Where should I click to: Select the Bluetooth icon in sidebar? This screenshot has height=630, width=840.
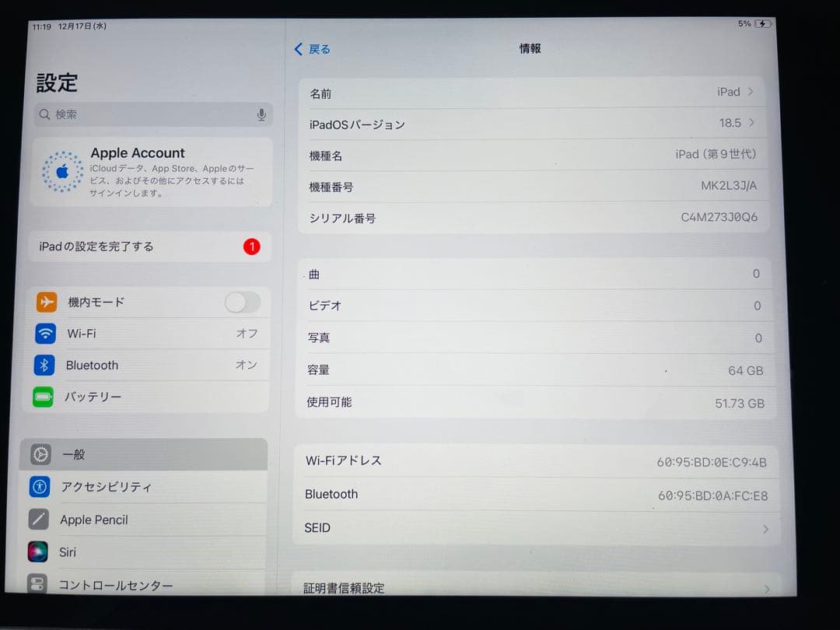46,365
